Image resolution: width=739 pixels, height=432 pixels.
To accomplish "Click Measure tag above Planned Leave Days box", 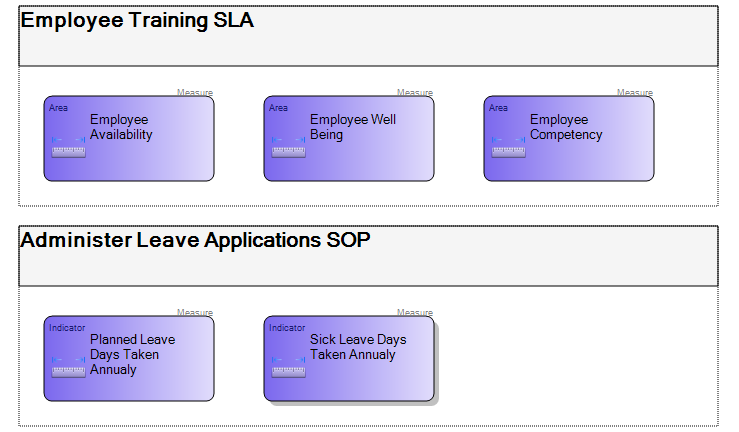I will pyautogui.click(x=195, y=312).
